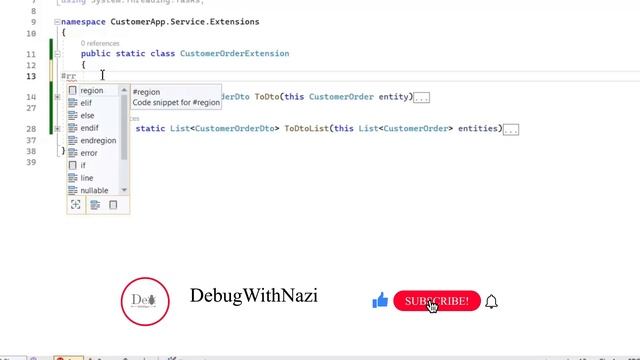Click the CustomerOrderExtension class name

[235, 53]
